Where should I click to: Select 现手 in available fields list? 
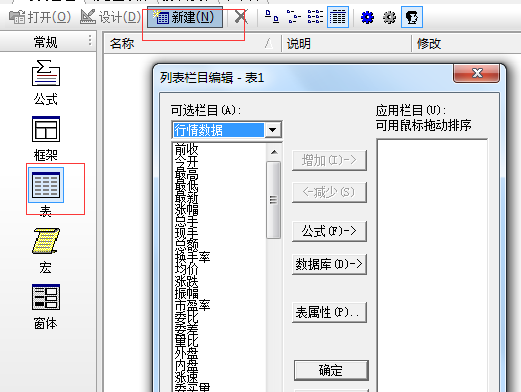pyautogui.click(x=187, y=234)
